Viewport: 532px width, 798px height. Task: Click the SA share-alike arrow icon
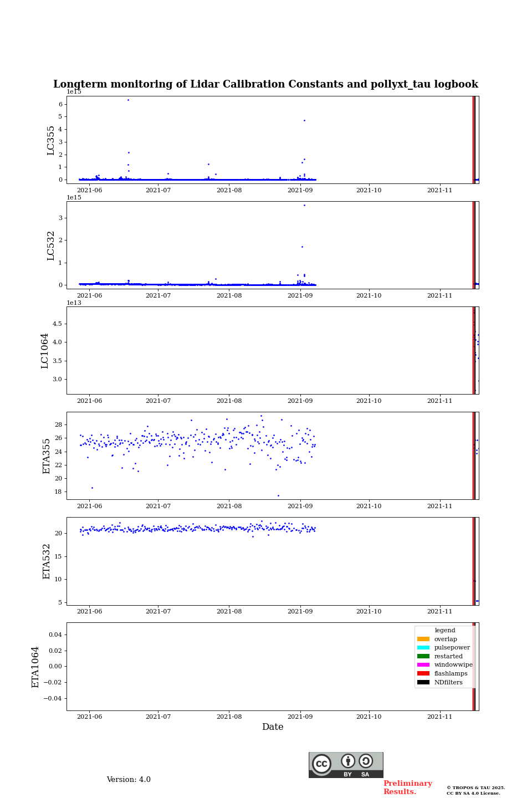tap(366, 761)
